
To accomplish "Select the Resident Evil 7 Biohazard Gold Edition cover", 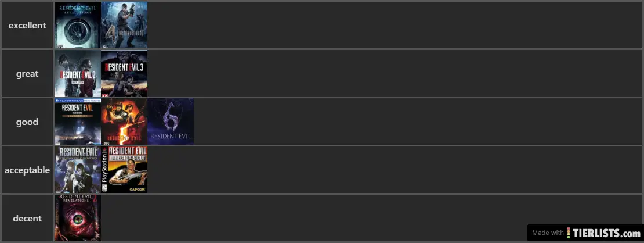I will click(78, 121).
